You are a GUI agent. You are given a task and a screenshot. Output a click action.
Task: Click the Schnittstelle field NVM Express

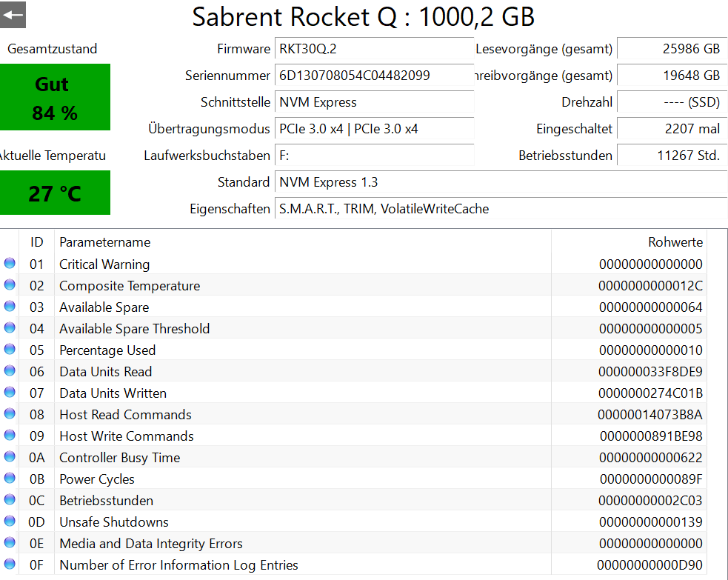point(374,102)
